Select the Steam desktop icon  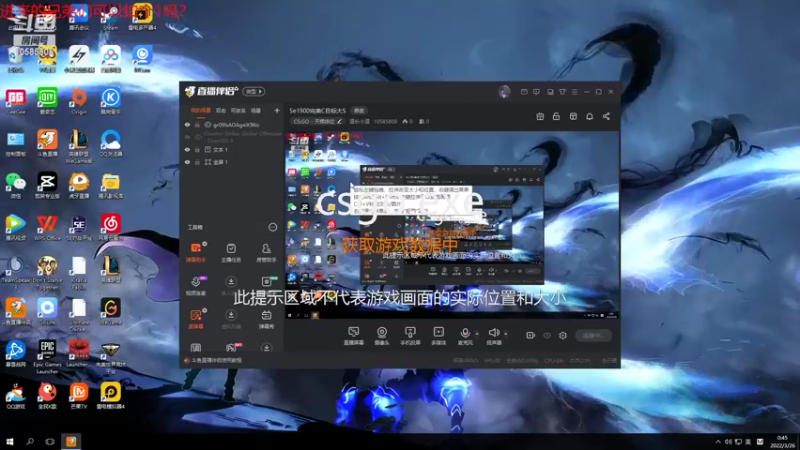(x=110, y=17)
